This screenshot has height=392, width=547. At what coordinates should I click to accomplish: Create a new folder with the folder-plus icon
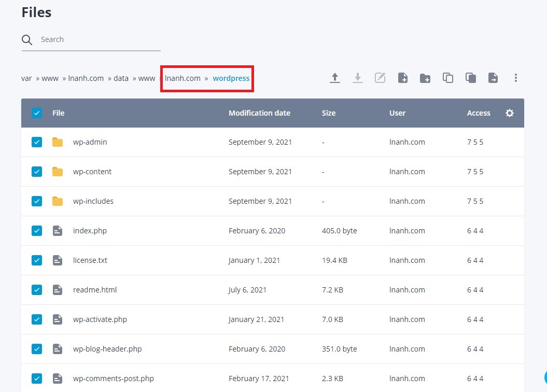point(425,78)
